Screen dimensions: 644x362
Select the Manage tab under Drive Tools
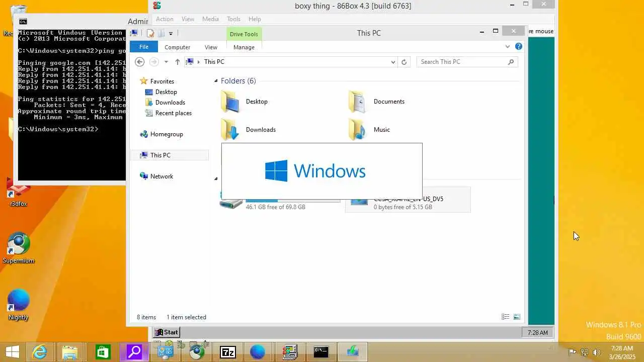244,47
